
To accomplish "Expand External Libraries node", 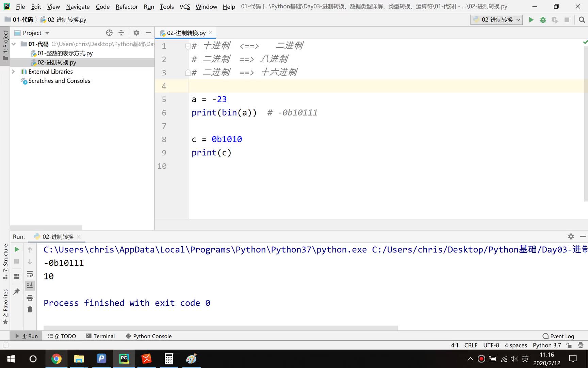I will pos(13,72).
